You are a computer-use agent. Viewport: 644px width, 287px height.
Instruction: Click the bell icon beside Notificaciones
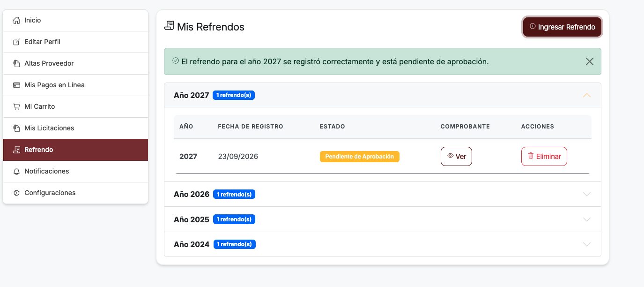pos(16,171)
